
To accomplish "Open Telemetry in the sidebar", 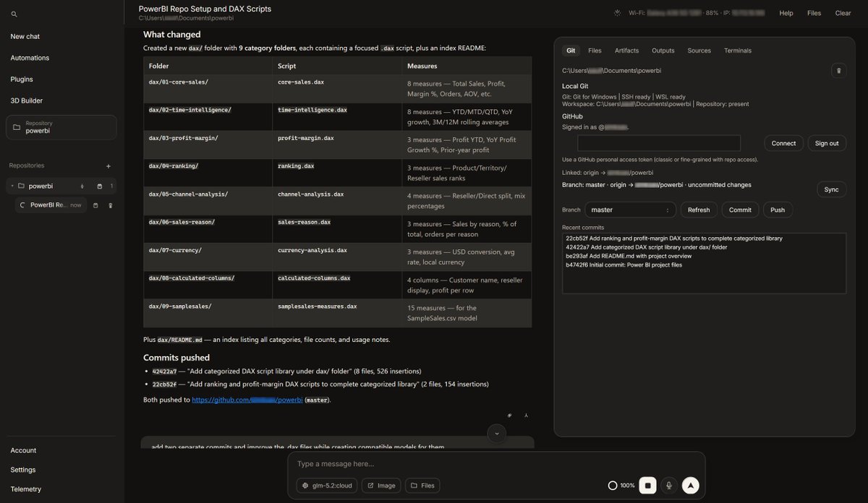I will pos(25,489).
